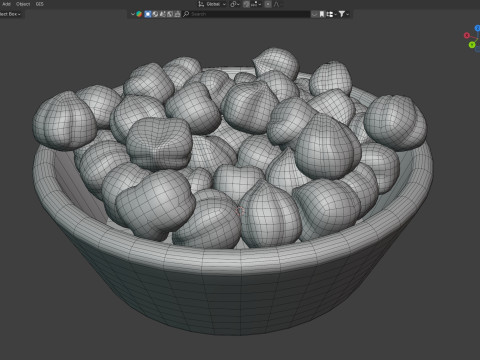Image resolution: width=480 pixels, height=360 pixels.
Task: Open the funnel filter dropdown
Action: click(x=344, y=14)
